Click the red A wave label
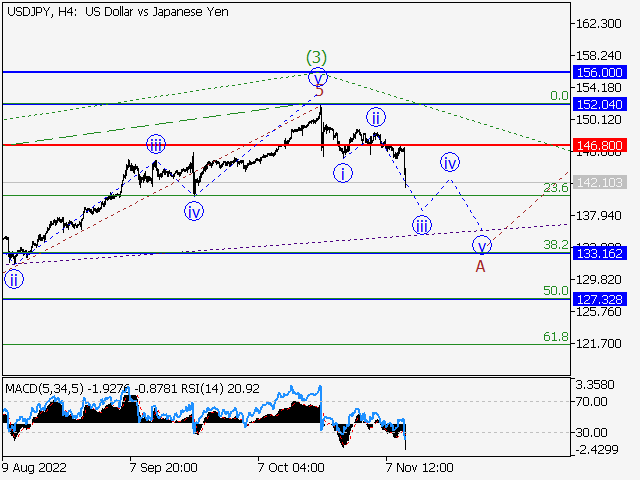This screenshot has width=640, height=480. tap(480, 267)
